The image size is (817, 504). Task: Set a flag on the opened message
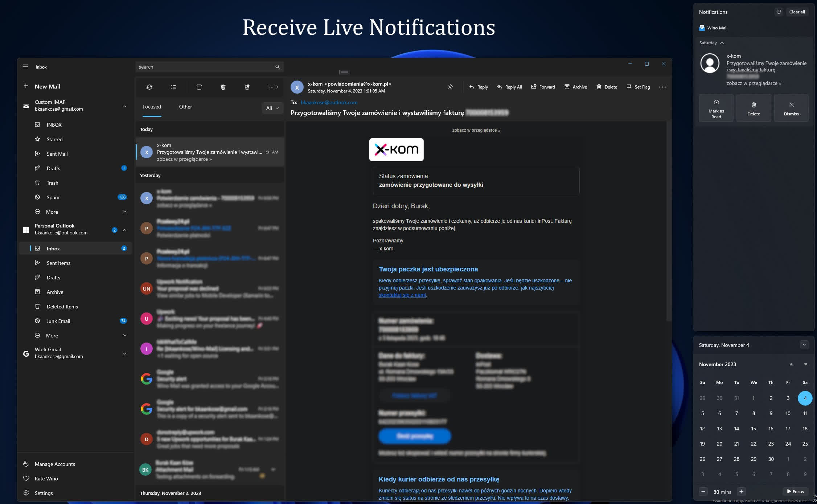(x=638, y=87)
